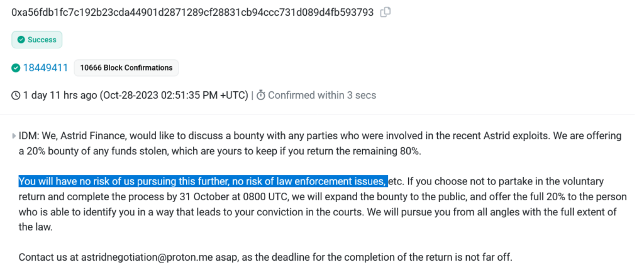Click the 10666 Block Confirmations badge
This screenshot has height=277, width=644.
(126, 67)
